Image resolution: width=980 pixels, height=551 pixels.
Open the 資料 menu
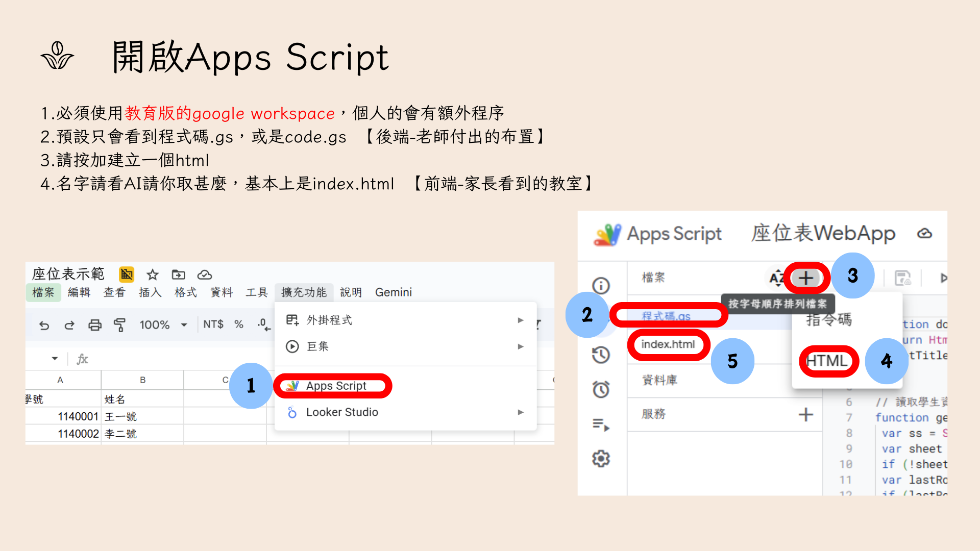[222, 292]
